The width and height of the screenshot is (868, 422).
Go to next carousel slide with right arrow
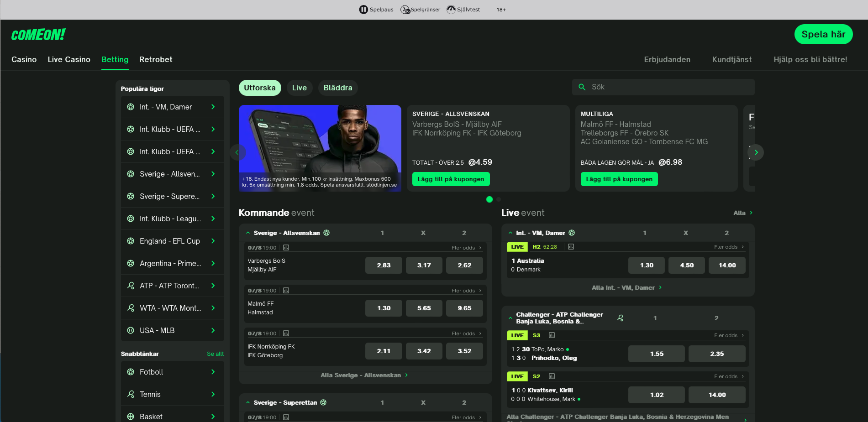pyautogui.click(x=756, y=152)
